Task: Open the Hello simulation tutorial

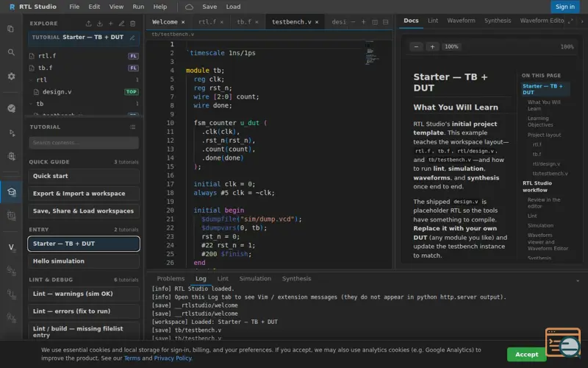Action: [84, 261]
